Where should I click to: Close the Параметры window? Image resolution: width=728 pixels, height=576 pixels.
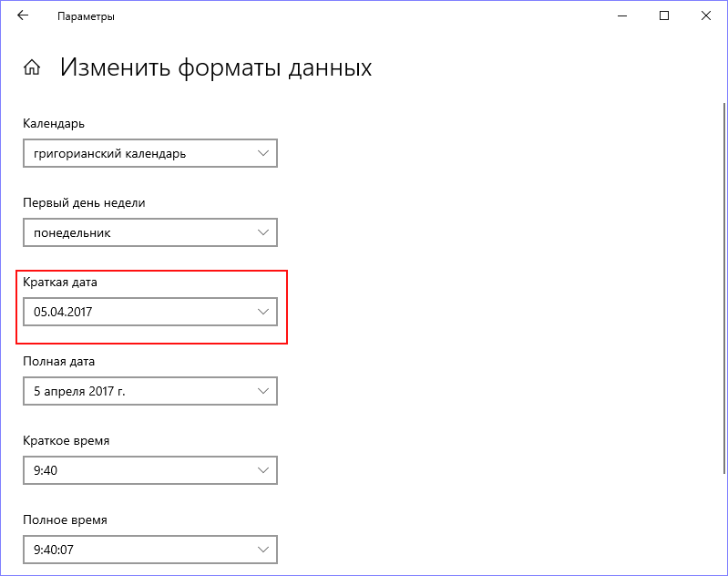coord(706,15)
